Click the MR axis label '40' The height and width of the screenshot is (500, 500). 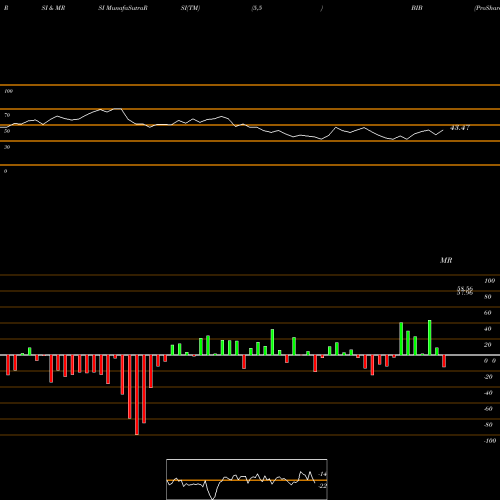click(x=488, y=329)
